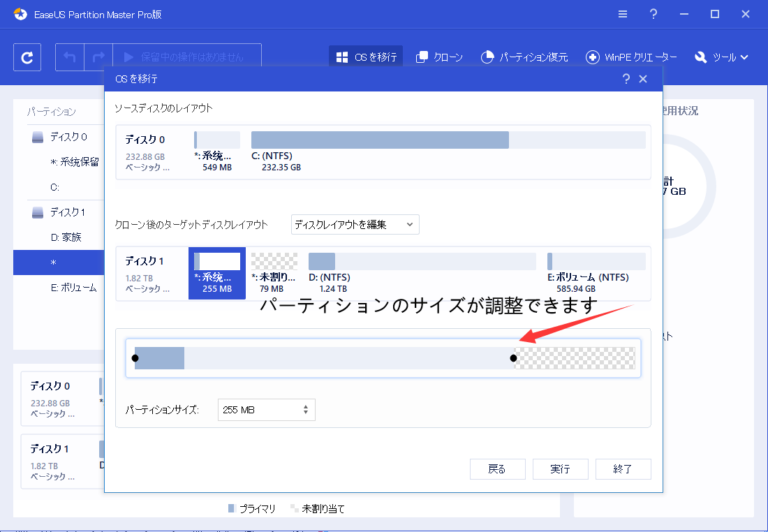The width and height of the screenshot is (768, 532).
Task: Open the OSを移行 toolbar item
Action: coord(366,57)
